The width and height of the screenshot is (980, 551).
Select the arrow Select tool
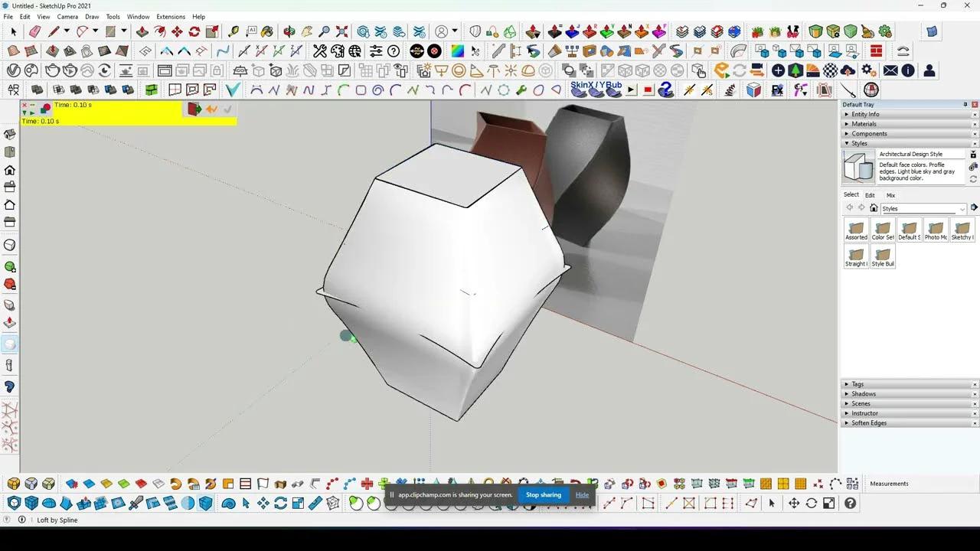coord(13,31)
